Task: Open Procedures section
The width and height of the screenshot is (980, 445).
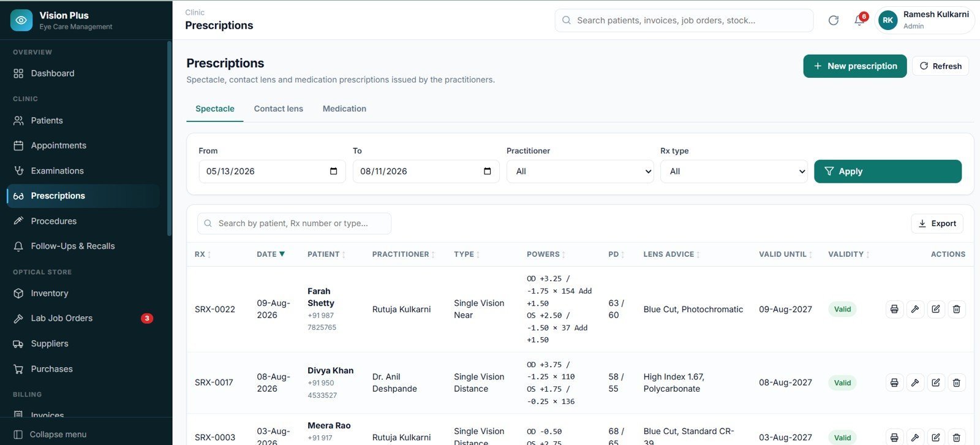Action: point(83,221)
